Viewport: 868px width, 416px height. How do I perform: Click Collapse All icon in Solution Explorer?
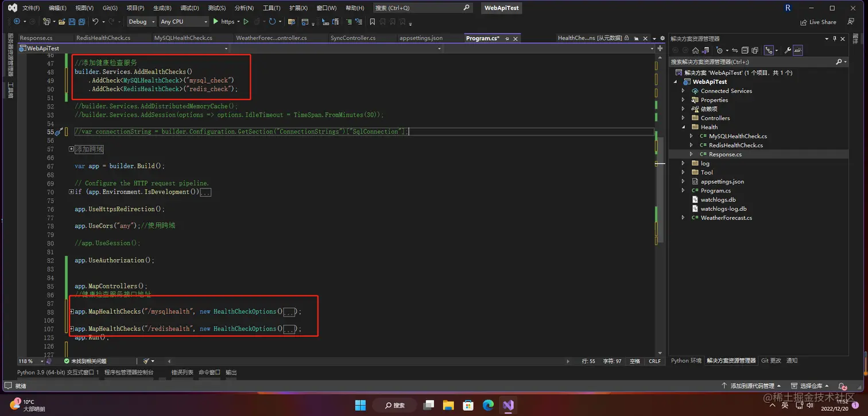(745, 51)
